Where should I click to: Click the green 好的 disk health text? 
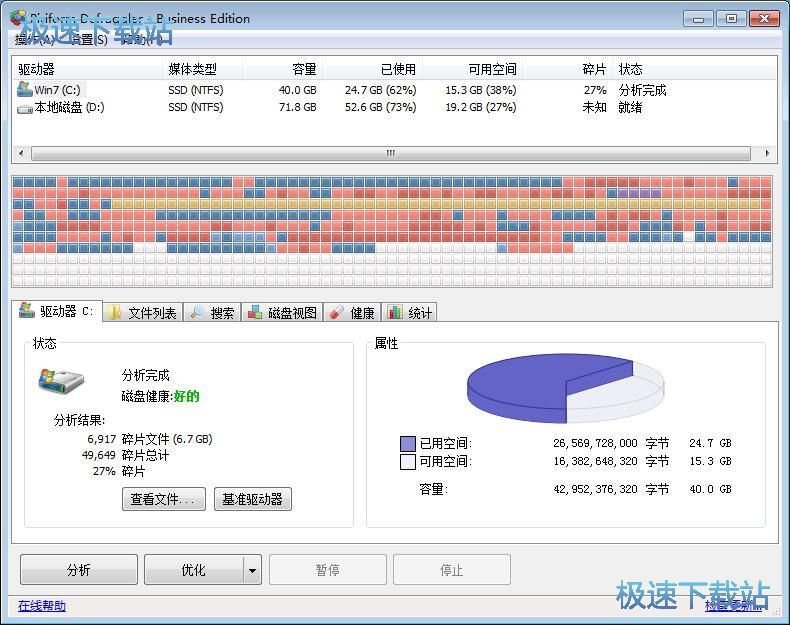tap(186, 396)
